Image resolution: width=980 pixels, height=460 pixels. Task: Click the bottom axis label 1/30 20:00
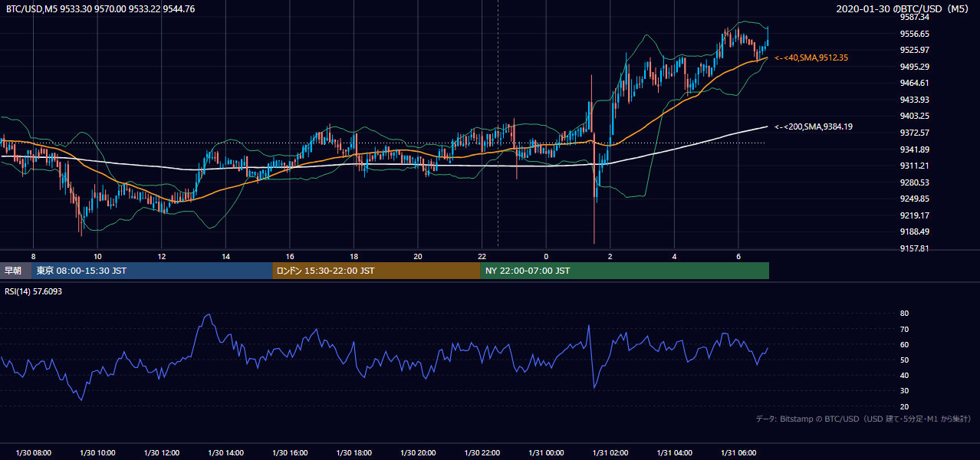[x=417, y=453]
